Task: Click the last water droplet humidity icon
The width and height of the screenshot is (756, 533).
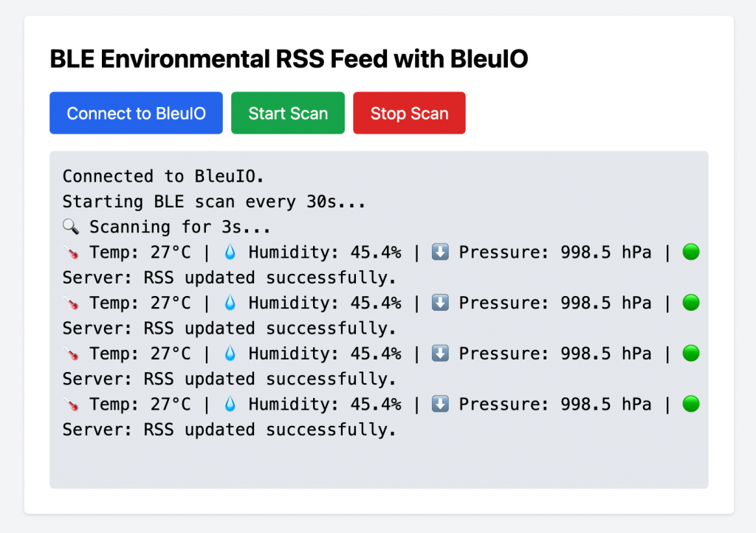Action: point(230,404)
